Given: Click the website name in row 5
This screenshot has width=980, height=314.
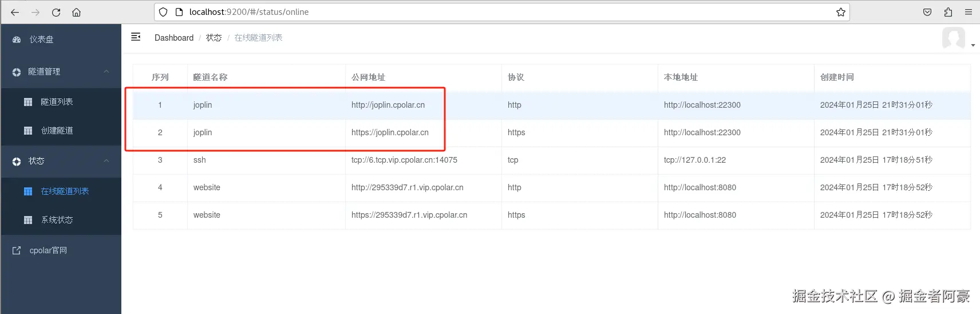Looking at the screenshot, I should [207, 215].
